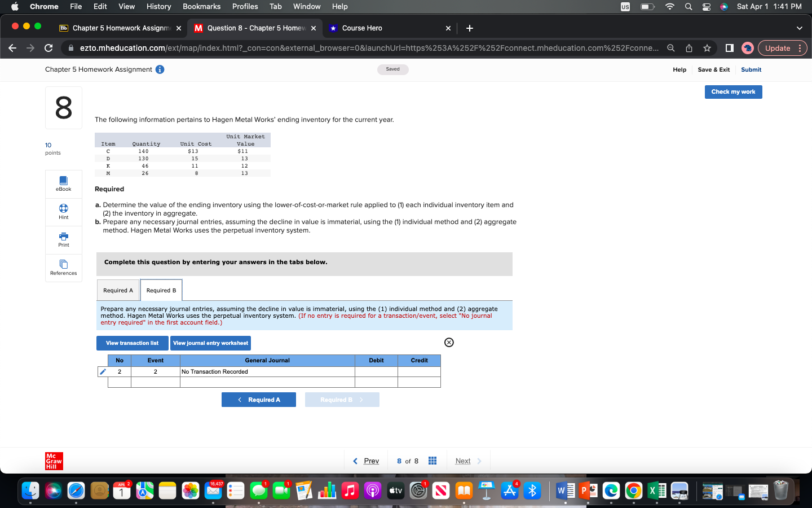Click the Update button in Chrome

783,48
